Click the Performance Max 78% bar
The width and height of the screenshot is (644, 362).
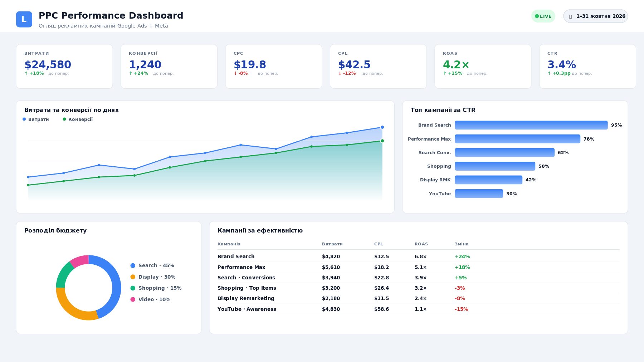(517, 139)
